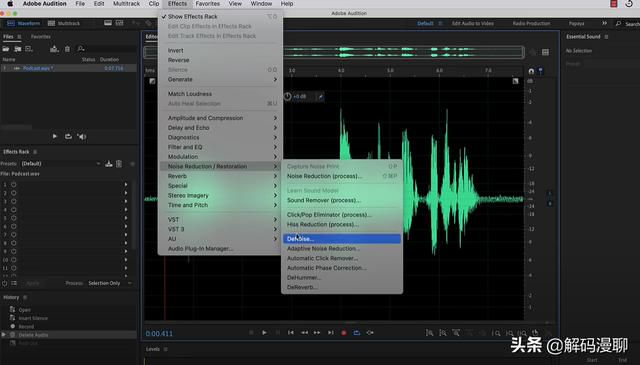Click the overview navigator waveform bar
This screenshot has height=365, width=640.
coord(334,52)
